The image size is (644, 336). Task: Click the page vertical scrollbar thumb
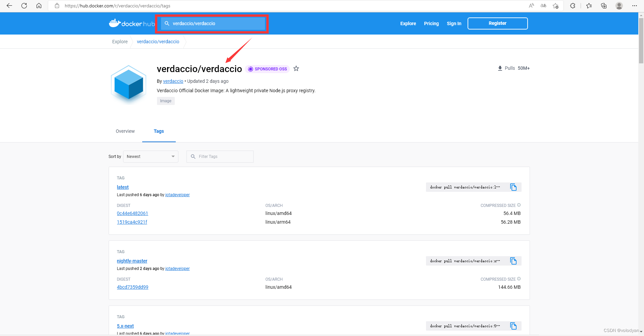pyautogui.click(x=641, y=41)
